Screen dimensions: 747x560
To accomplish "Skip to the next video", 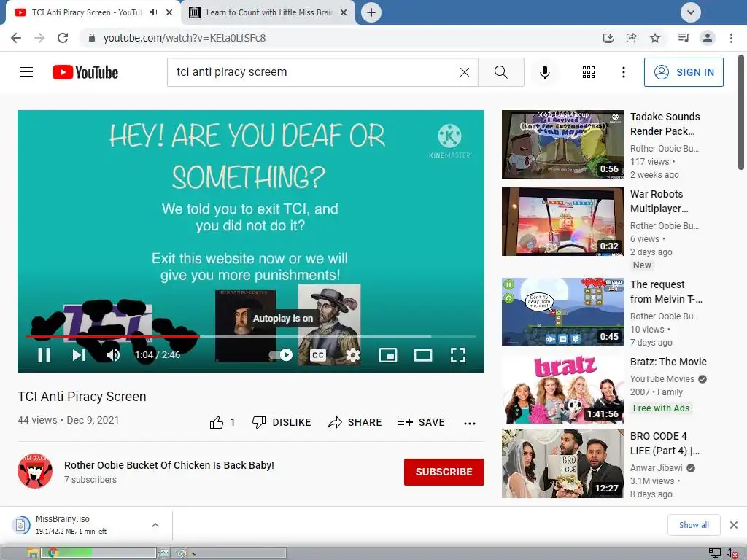I will (79, 355).
